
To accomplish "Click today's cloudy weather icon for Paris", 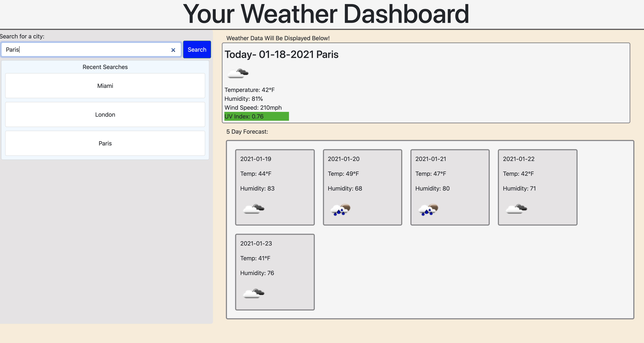I will pos(238,73).
